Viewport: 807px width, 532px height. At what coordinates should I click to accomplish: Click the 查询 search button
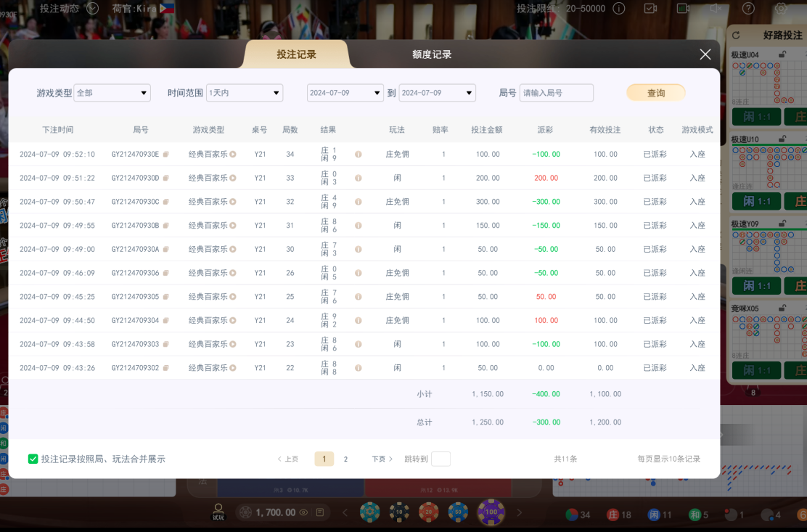pos(655,93)
